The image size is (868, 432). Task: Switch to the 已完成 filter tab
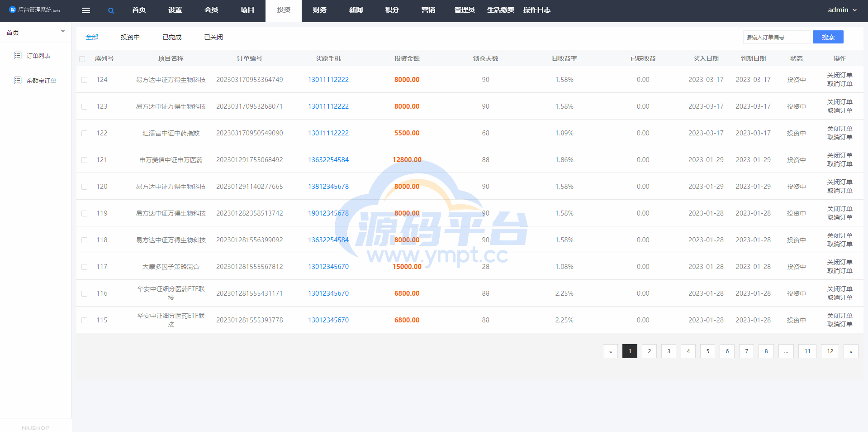coord(172,37)
